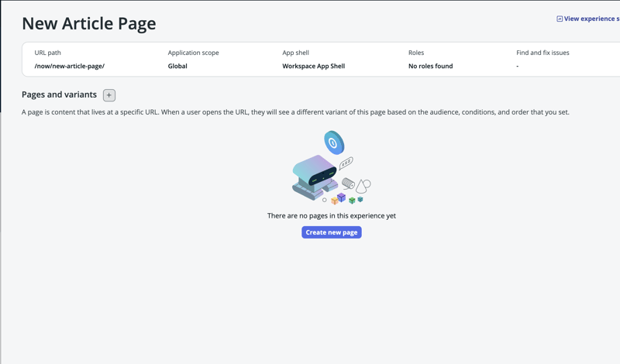
Task: Open the View experience settings link
Action: tap(588, 19)
